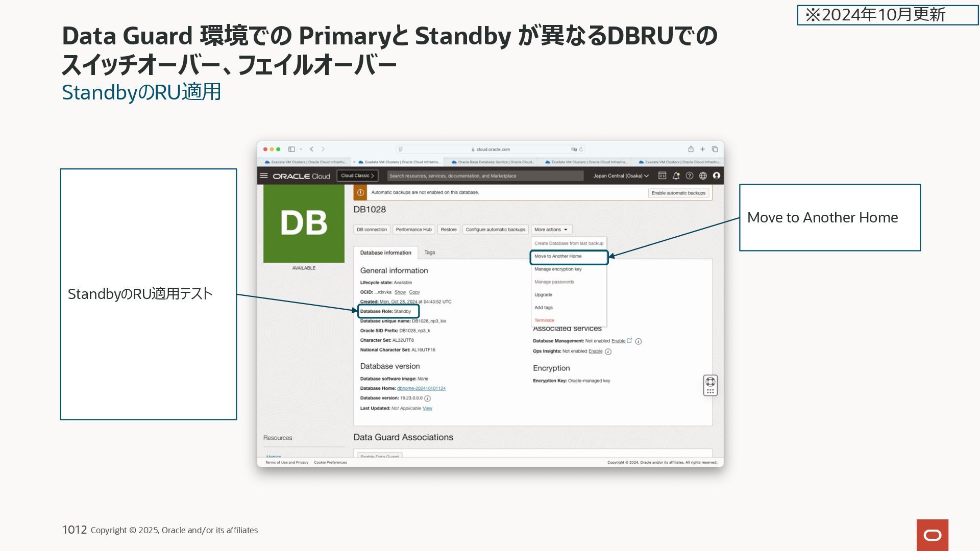Click the search resources input field
The image size is (980, 551).
pyautogui.click(x=485, y=176)
